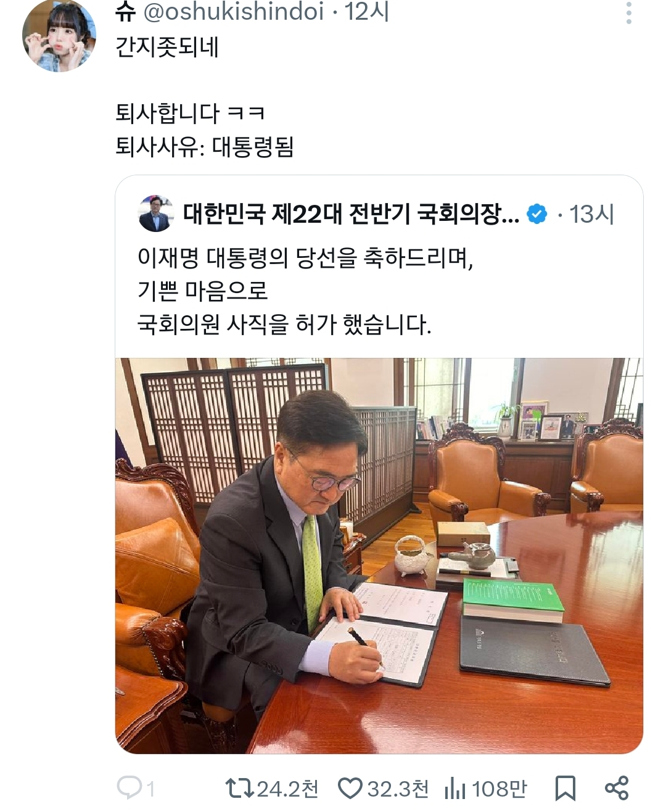The height and width of the screenshot is (812, 666).
Task: Open the quoted tweet's 13시 timestamp
Action: [591, 214]
